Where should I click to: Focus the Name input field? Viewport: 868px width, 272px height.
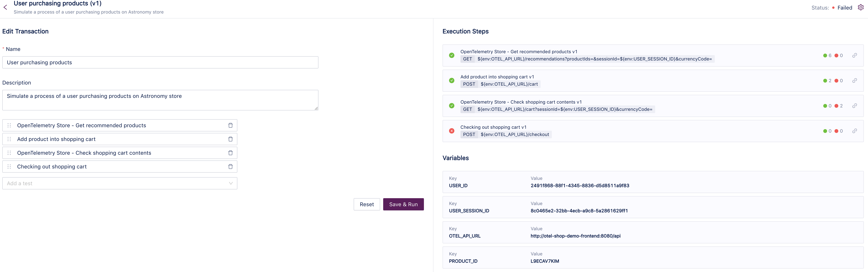pyautogui.click(x=160, y=62)
